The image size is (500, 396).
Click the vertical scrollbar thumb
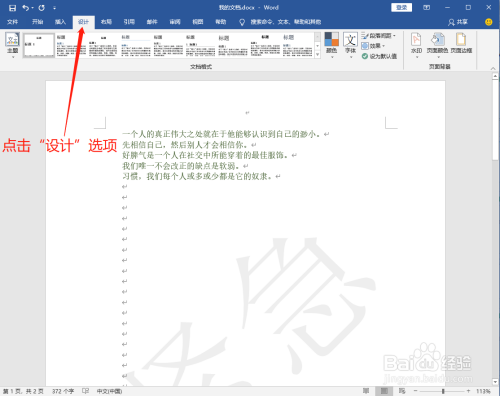(x=495, y=120)
